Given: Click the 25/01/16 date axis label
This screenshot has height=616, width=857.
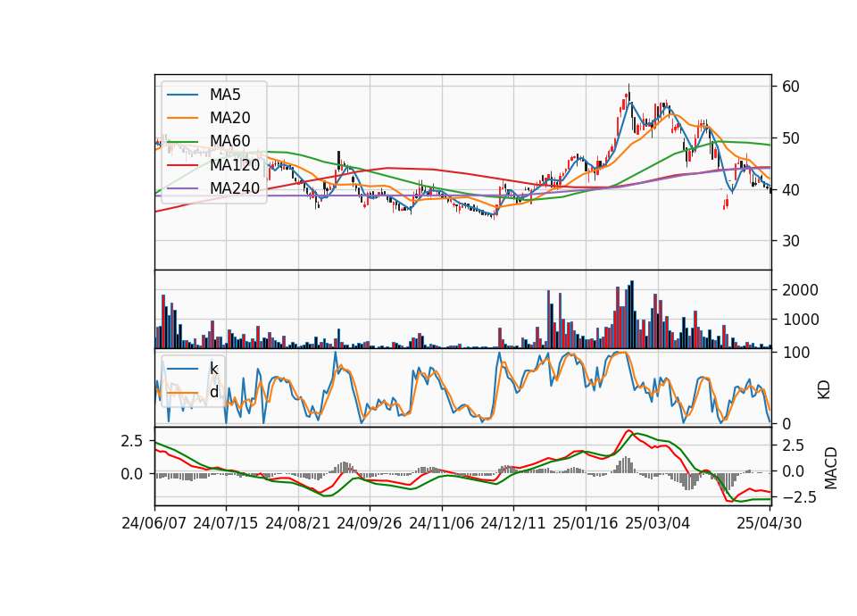Looking at the screenshot, I should point(586,523).
